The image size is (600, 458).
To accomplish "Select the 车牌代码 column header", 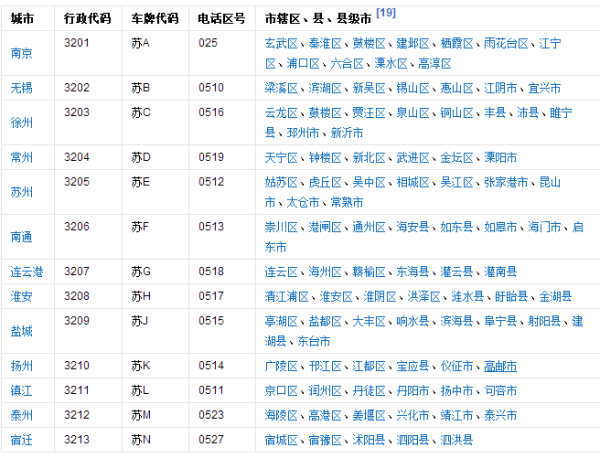I will pyautogui.click(x=155, y=18).
